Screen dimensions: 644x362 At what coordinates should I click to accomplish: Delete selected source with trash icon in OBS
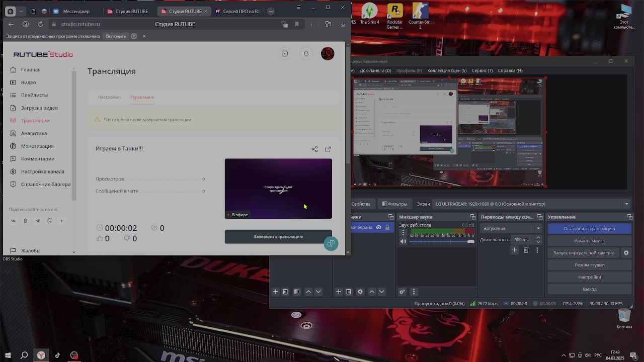tap(349, 292)
